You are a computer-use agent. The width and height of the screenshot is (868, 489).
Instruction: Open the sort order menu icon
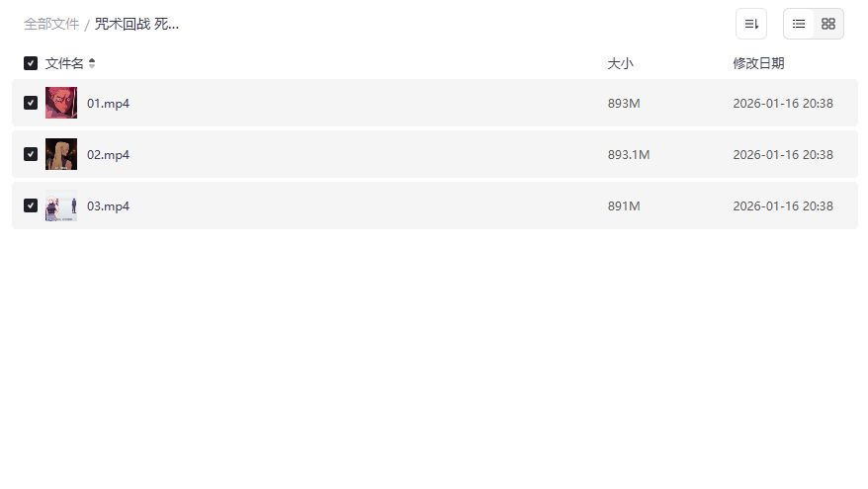751,24
